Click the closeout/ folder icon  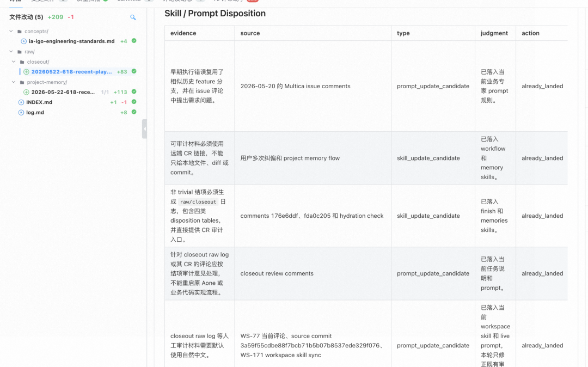22,62
